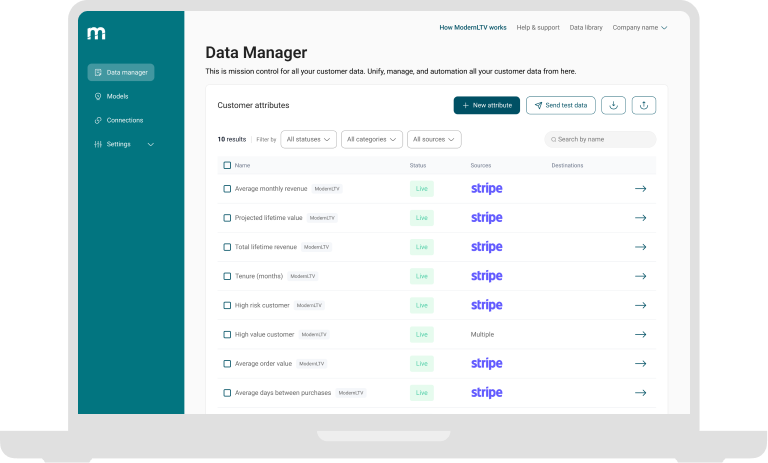
Task: Open Tenure (months) row arrow
Action: tap(641, 276)
